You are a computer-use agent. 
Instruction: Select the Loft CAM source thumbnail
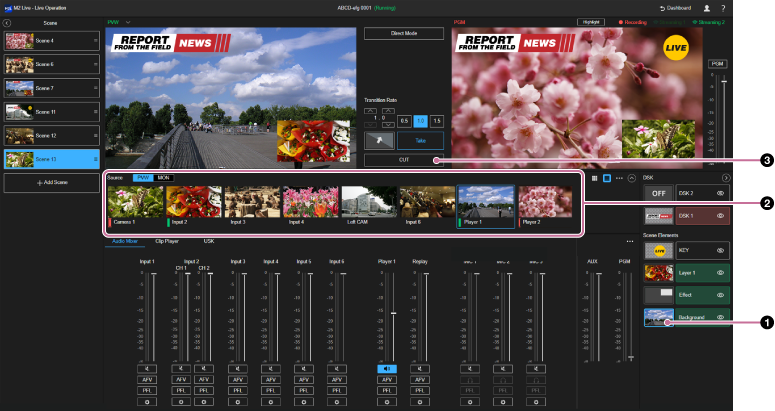tap(369, 201)
